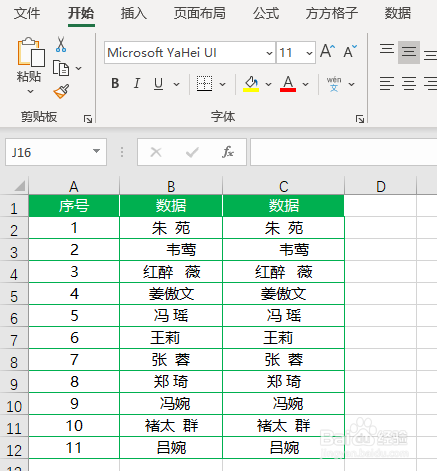Viewport: 437px width, 471px height.
Task: Select column C header
Action: point(283,186)
